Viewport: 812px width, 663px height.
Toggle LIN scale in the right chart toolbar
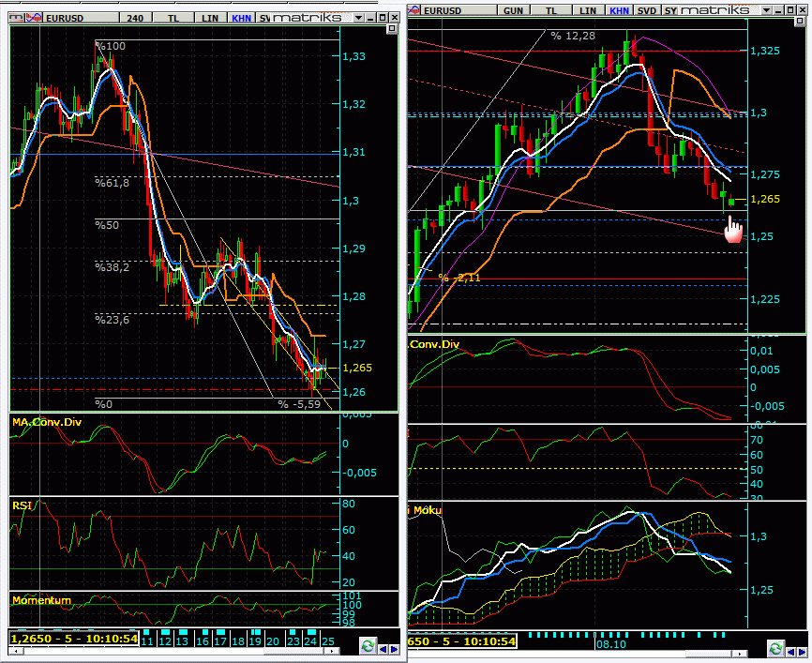(588, 9)
